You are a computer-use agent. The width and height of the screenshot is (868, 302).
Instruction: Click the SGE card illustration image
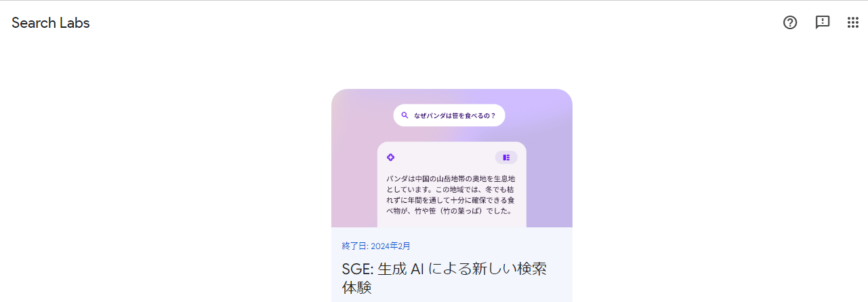[452, 158]
